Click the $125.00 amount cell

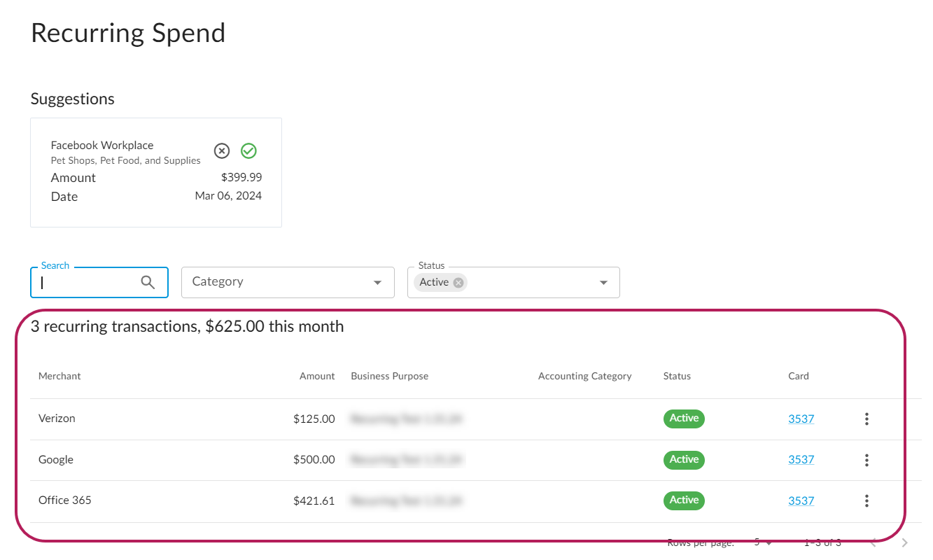(314, 419)
